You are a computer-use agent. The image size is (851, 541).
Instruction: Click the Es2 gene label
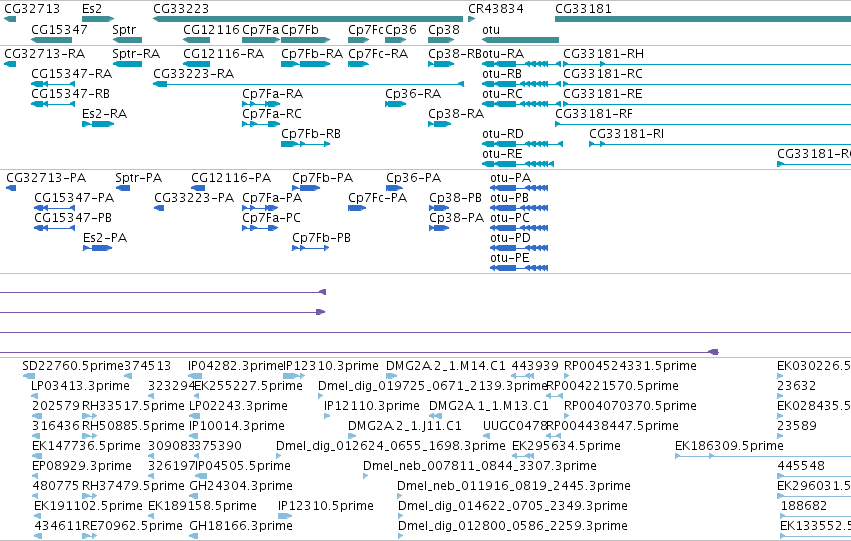(92, 9)
